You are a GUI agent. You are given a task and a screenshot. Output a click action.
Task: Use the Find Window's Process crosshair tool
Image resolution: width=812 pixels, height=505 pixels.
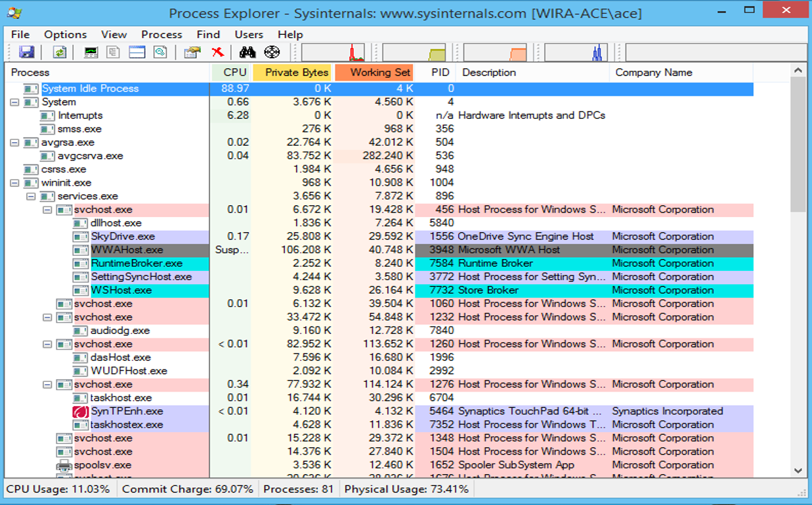click(x=272, y=52)
